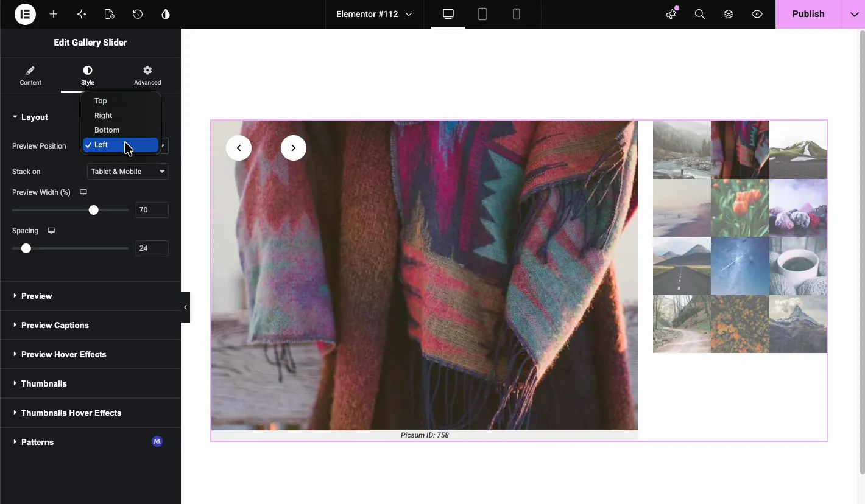Edit the Preview Width value 70
The image size is (865, 504).
coord(152,210)
